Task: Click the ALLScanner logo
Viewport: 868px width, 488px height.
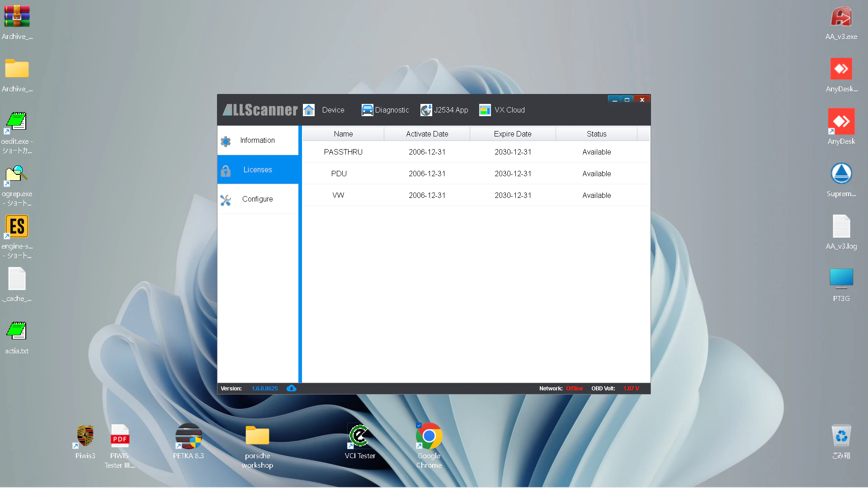Action: point(260,110)
